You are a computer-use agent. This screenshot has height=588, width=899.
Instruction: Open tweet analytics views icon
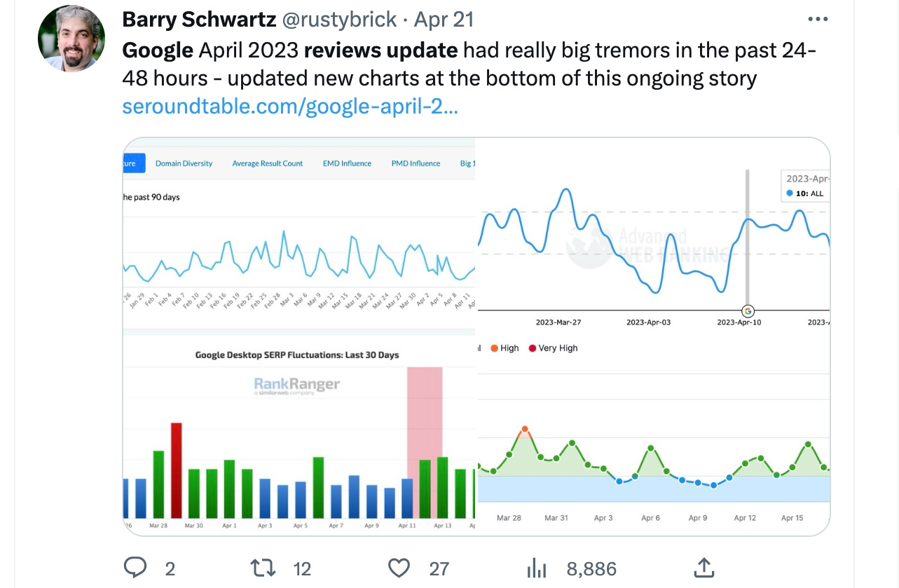536,567
